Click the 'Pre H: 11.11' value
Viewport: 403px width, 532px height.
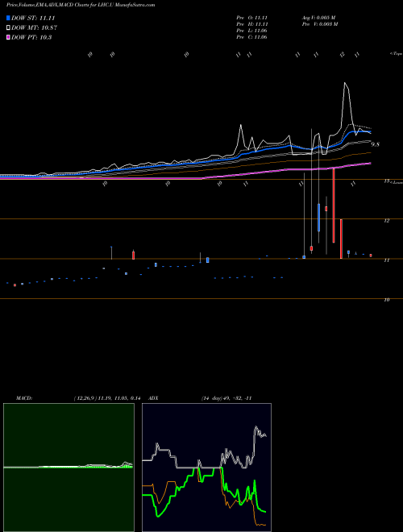[x=251, y=24]
